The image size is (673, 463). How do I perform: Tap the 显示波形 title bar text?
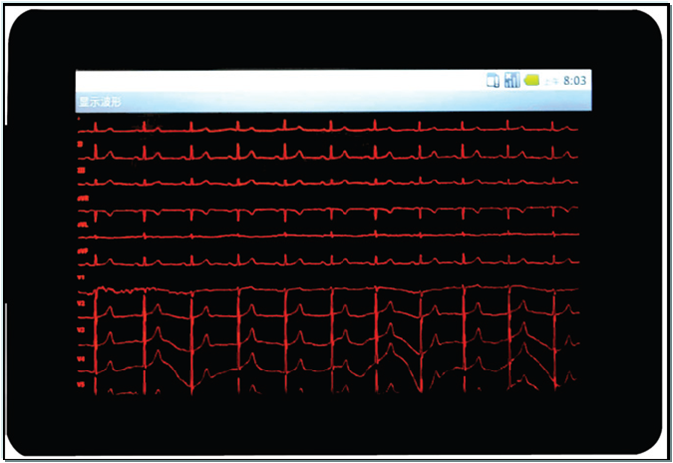[x=100, y=102]
